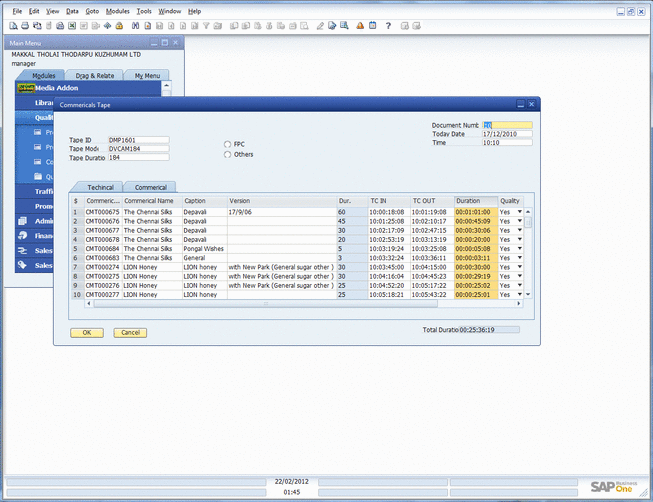Open the Query Manager icon
This screenshot has width=653, height=502.
click(x=344, y=26)
